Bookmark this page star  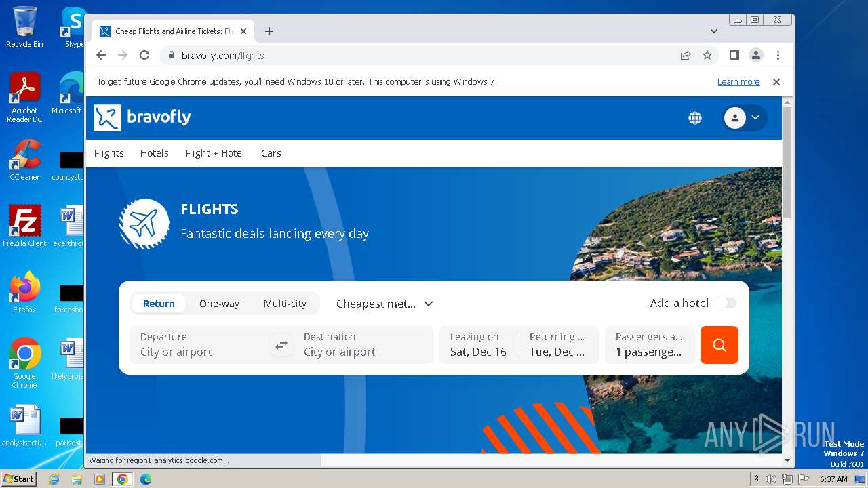[707, 56]
